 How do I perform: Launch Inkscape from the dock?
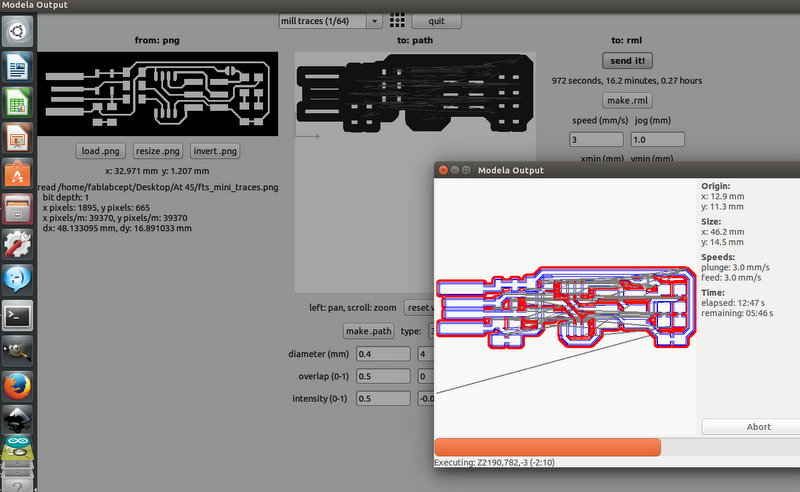18,420
